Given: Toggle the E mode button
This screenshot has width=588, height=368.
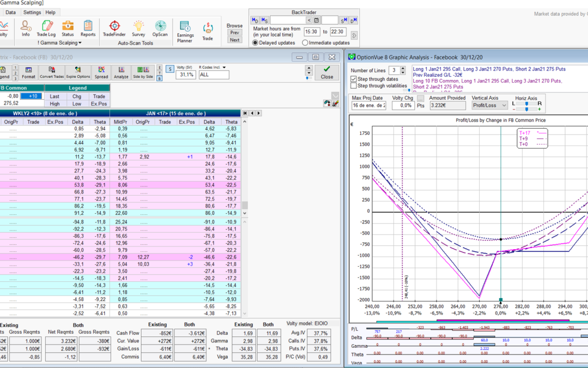Looking at the screenshot, I should click(160, 68).
